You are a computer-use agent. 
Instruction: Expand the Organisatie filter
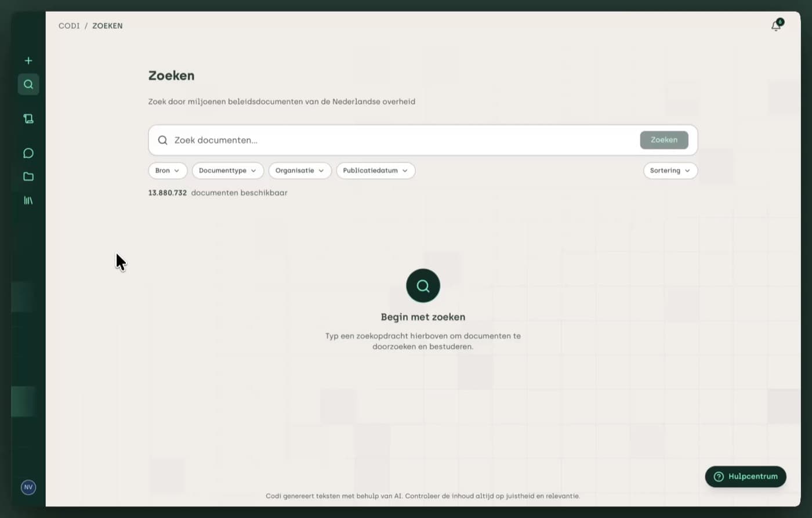pos(300,171)
